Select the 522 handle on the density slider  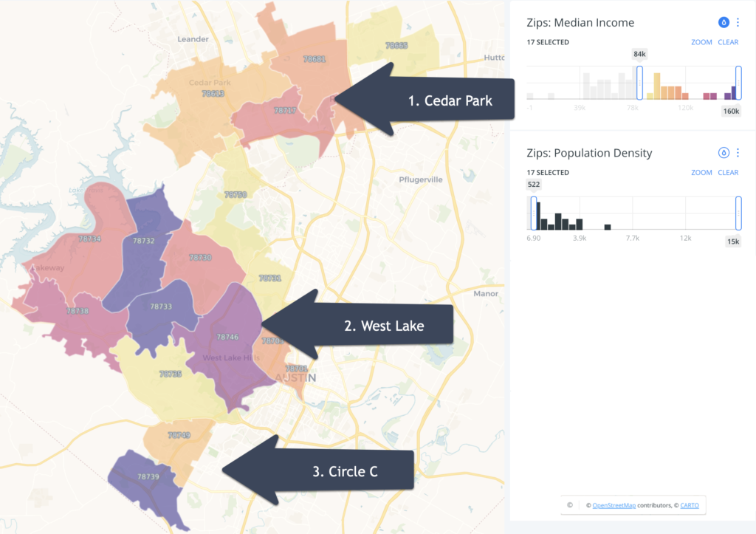pyautogui.click(x=533, y=213)
